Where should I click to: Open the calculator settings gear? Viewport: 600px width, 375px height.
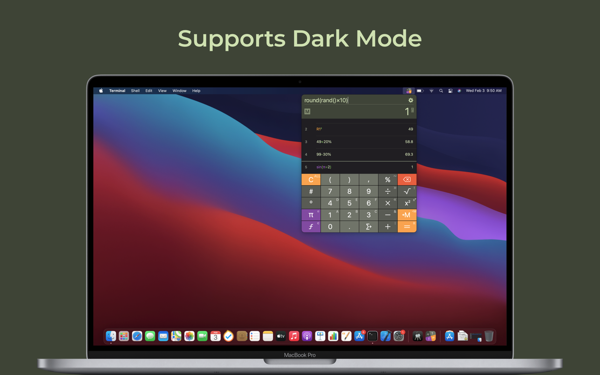pos(411,100)
